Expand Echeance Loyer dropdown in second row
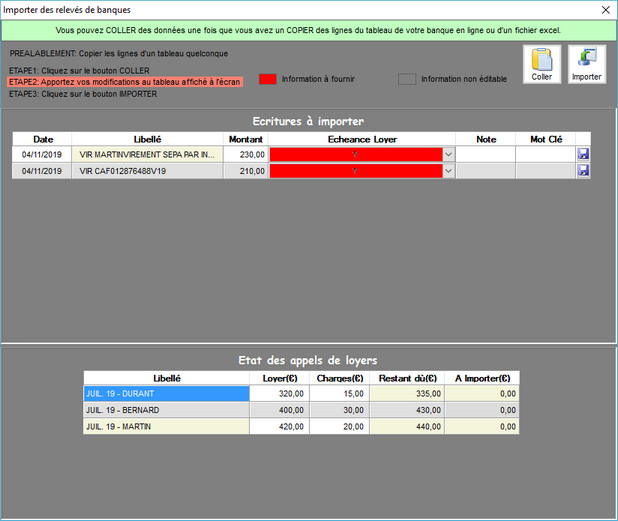The height and width of the screenshot is (521, 618). pos(449,171)
